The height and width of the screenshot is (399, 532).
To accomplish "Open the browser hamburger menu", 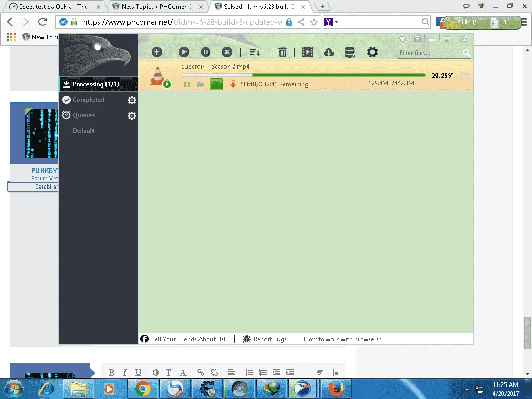I will coord(524,22).
